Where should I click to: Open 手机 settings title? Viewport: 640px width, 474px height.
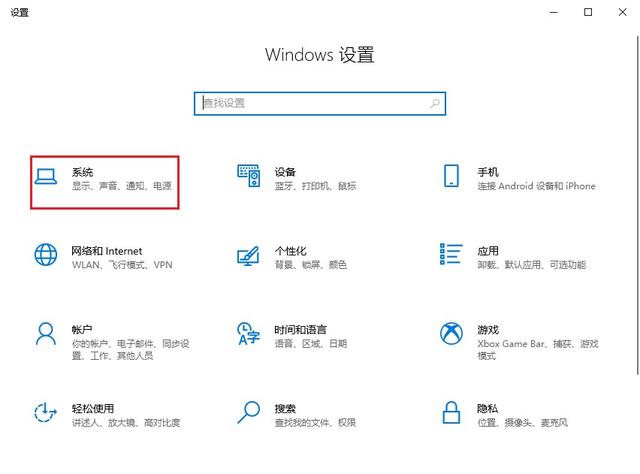488,172
